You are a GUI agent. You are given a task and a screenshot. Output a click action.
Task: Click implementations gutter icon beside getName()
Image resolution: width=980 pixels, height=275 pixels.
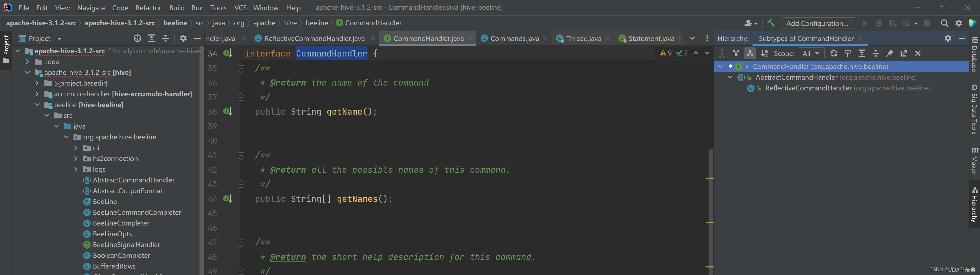[x=227, y=111]
